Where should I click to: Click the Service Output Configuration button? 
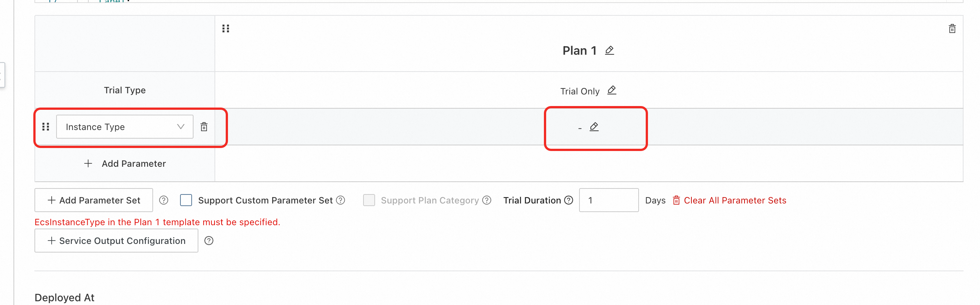tap(116, 241)
